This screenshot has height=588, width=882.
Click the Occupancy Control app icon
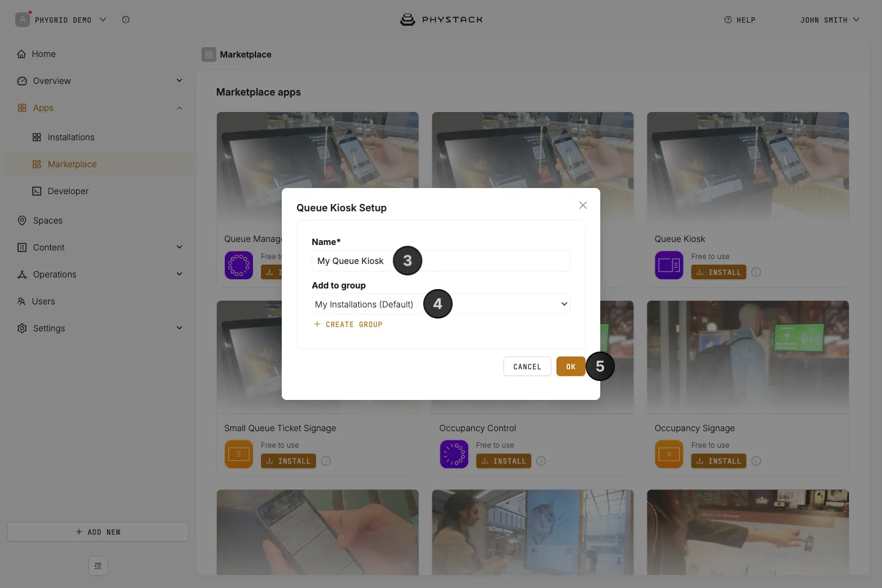[454, 454]
